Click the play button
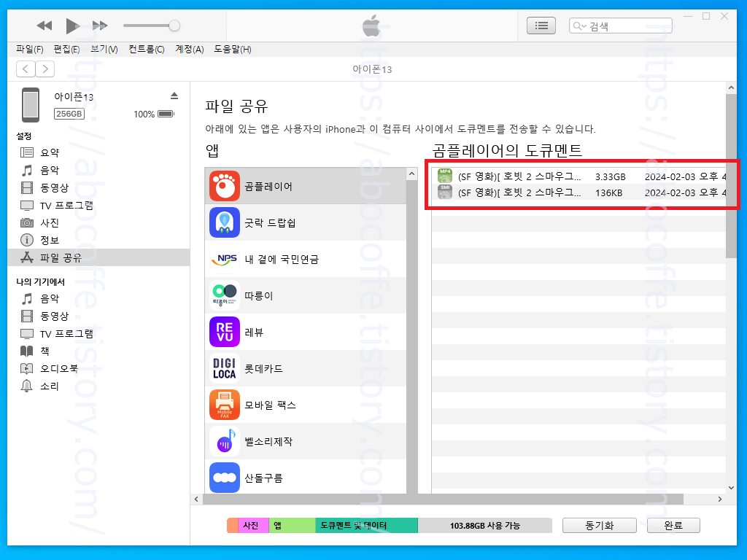Viewport: 747px width, 560px height. coord(72,26)
